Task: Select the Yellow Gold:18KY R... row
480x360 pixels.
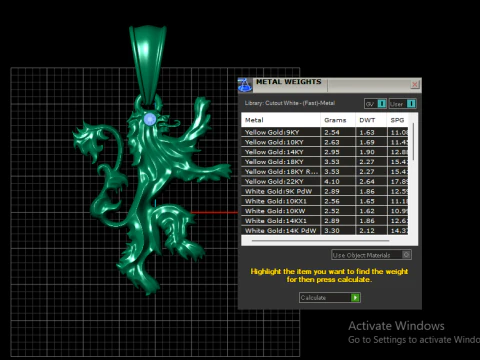Action: 324,172
